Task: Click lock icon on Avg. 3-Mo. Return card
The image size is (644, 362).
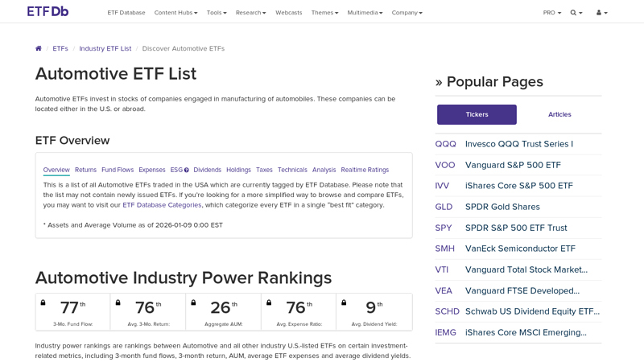Action: [x=118, y=302]
